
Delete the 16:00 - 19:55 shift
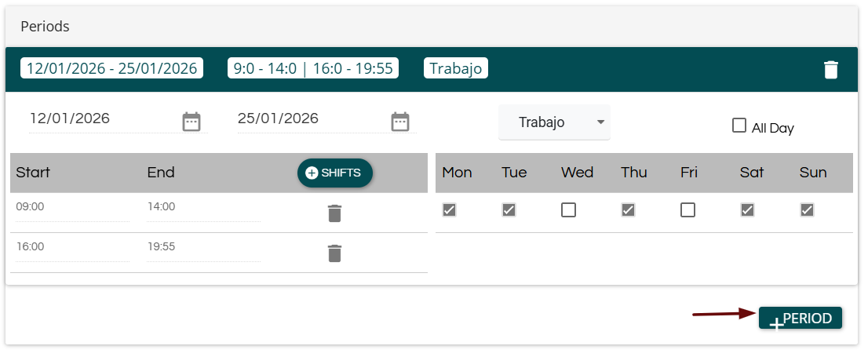tap(334, 253)
